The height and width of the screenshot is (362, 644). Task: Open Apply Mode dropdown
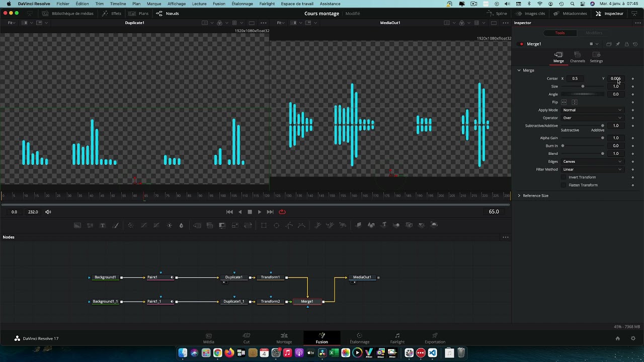[592, 110]
